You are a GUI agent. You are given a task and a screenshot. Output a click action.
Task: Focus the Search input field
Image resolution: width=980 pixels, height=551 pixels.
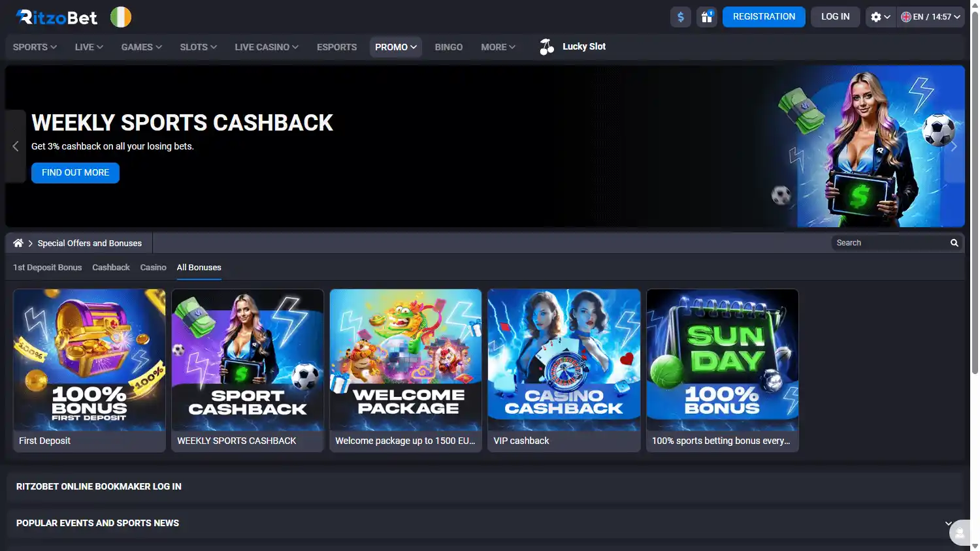point(890,243)
